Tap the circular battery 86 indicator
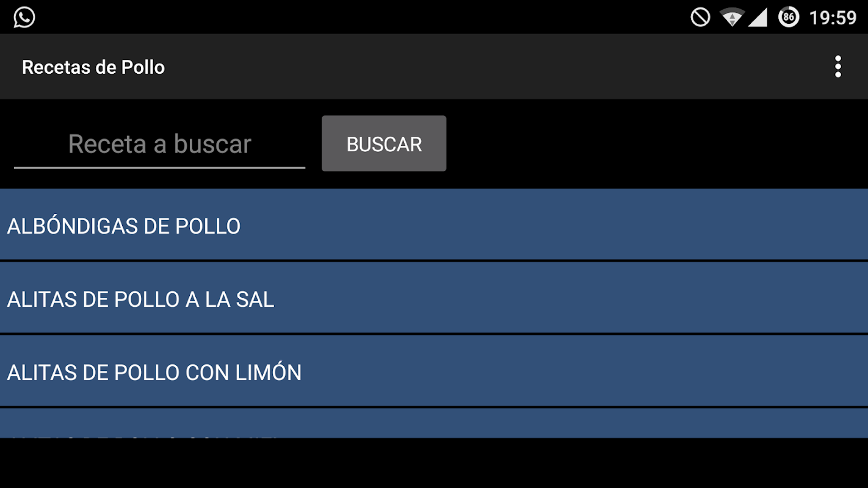The height and width of the screenshot is (488, 868). [x=789, y=17]
